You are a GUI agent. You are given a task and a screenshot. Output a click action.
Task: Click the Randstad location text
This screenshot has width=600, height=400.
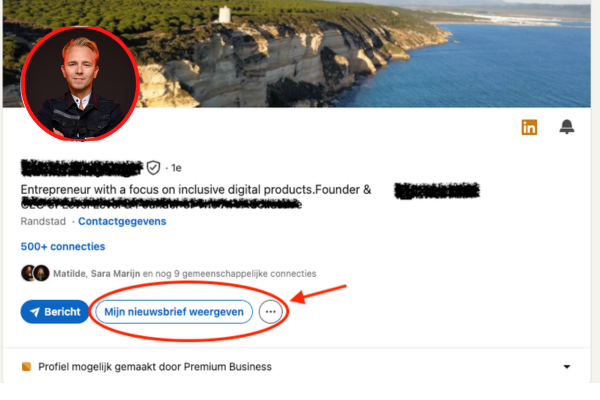(43, 221)
